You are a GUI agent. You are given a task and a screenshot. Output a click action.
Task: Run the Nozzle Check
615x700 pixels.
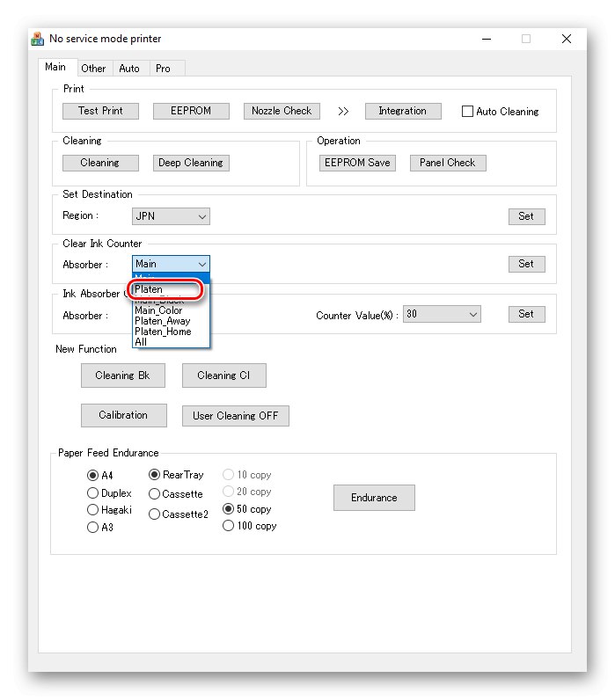point(282,111)
